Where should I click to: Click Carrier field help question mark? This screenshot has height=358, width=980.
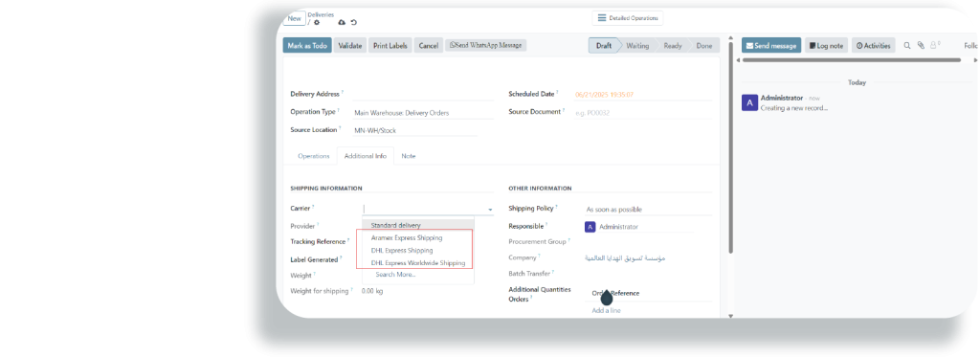point(313,206)
